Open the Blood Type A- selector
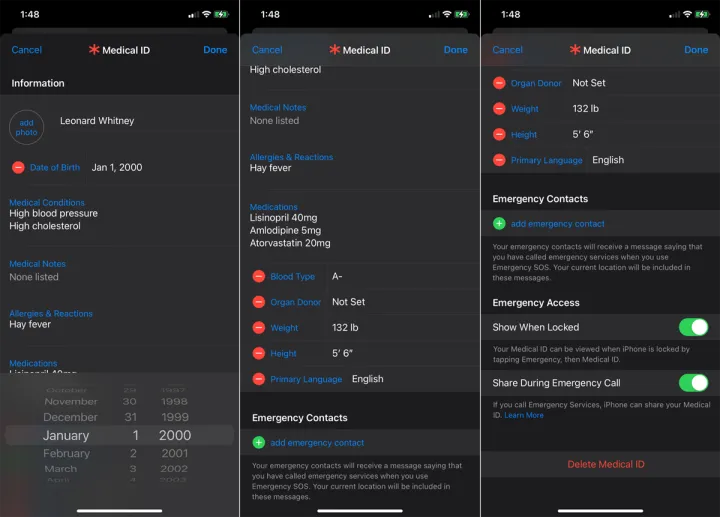This screenshot has height=517, width=720. (x=337, y=276)
